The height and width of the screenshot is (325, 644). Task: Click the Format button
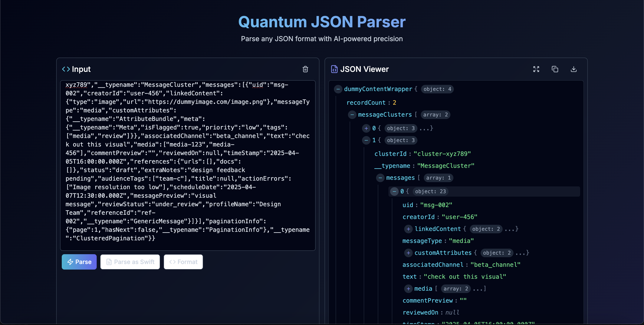(183, 262)
